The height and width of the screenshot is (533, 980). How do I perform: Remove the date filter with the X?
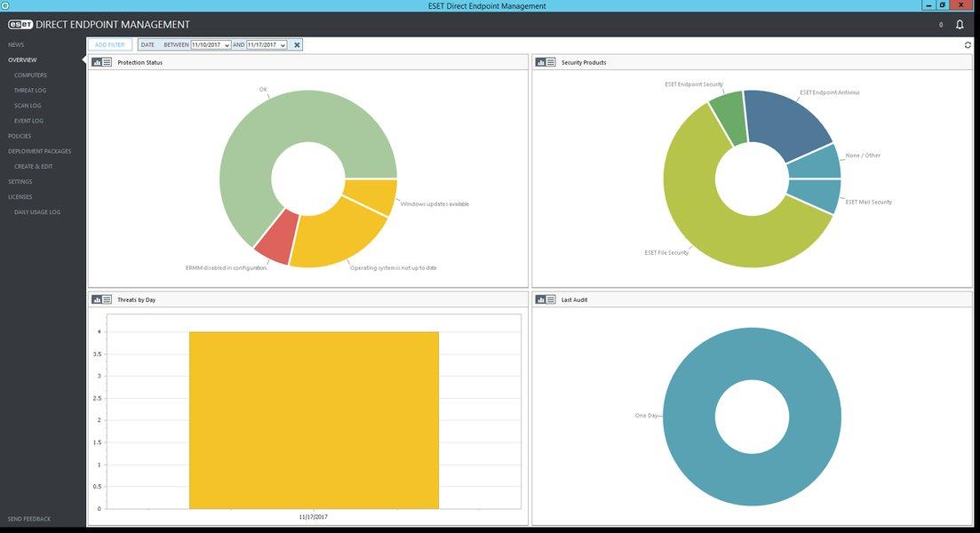click(297, 45)
